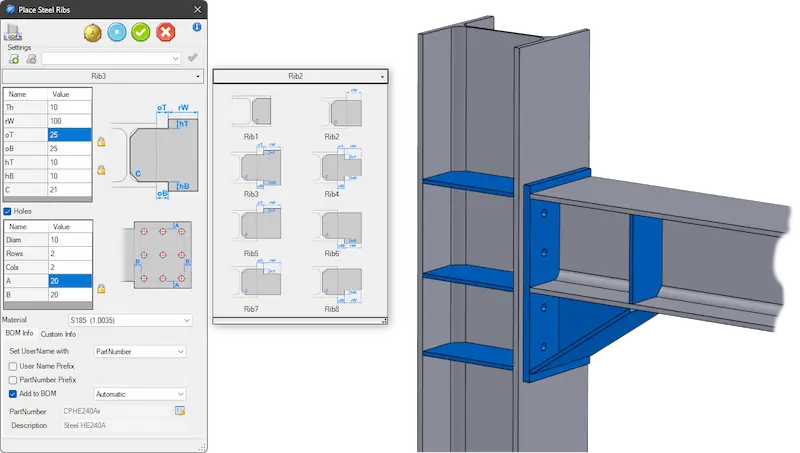Click the Name header of rib parameters table
Image resolution: width=800 pixels, height=453 pixels.
point(26,94)
